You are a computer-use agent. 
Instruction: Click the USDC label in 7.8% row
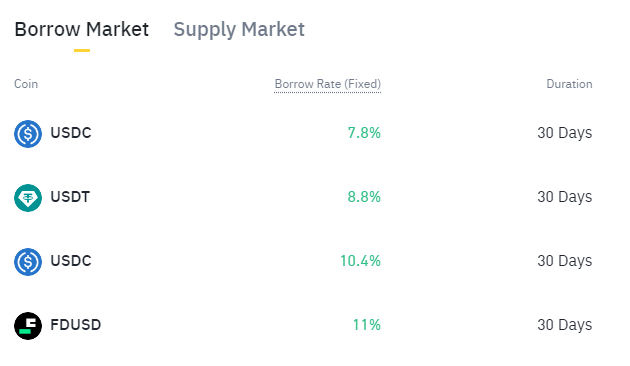(x=71, y=133)
